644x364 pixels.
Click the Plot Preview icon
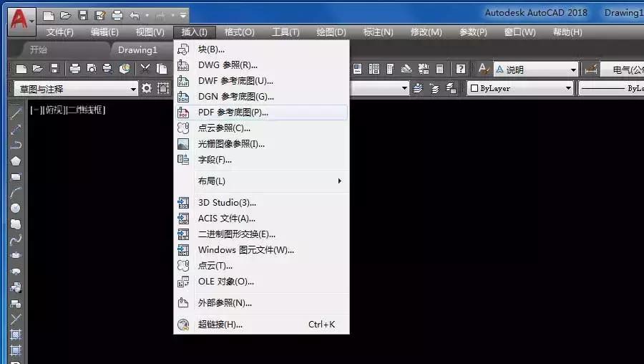click(91, 69)
